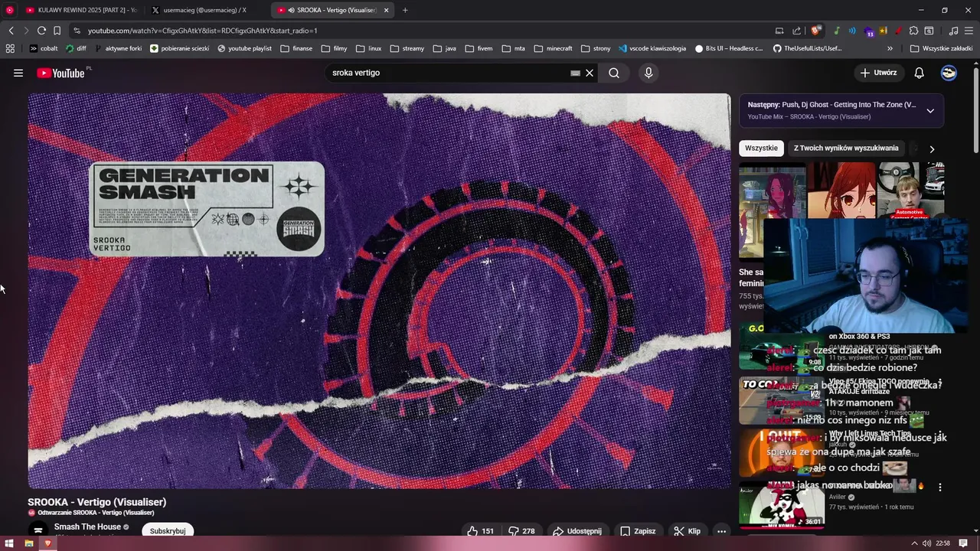Open the media control music-note button
Screen dimensions: 980x551
point(953,31)
